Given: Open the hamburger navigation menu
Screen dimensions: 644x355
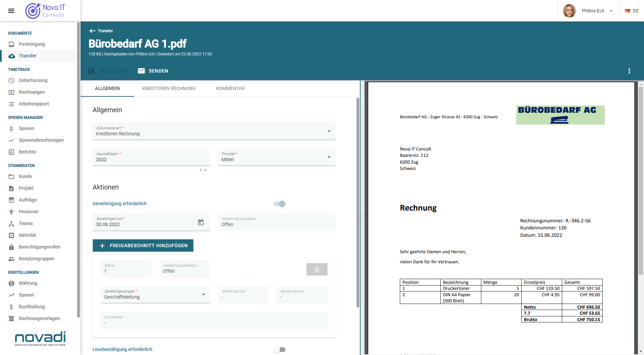Looking at the screenshot, I should point(11,11).
